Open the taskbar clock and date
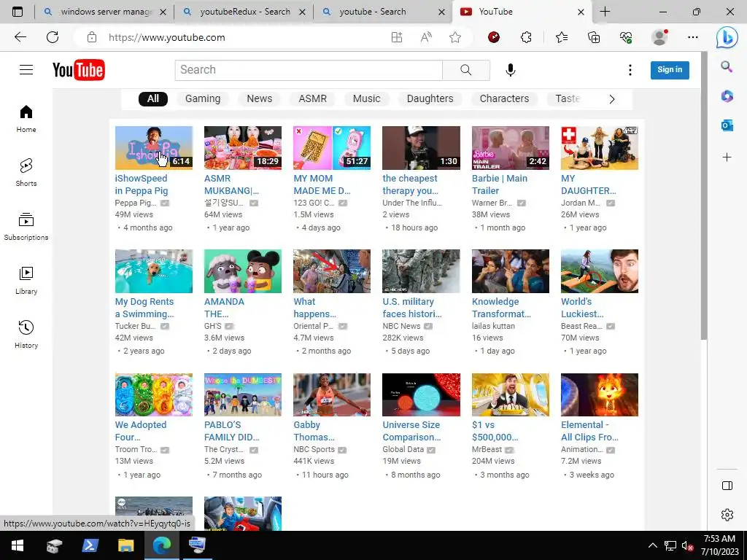 click(719, 545)
